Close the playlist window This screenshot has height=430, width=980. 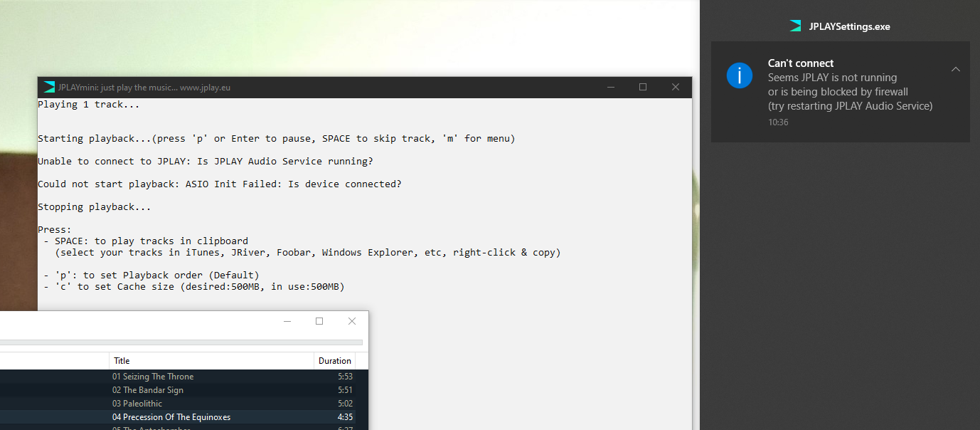point(351,321)
